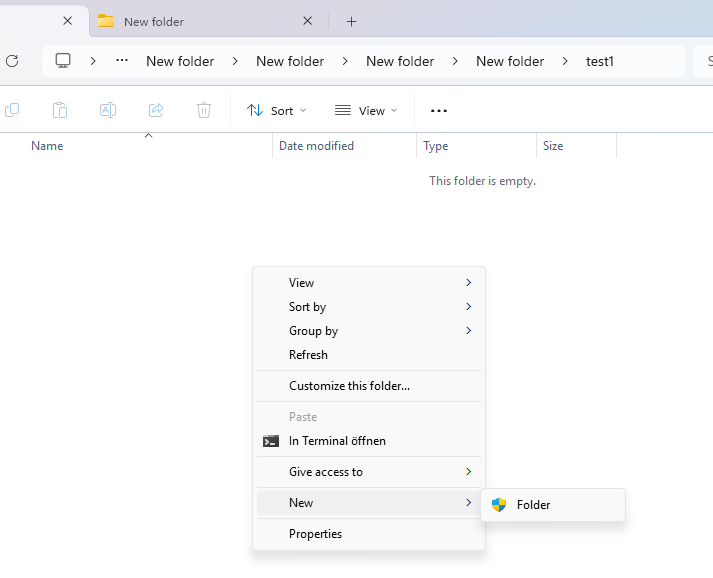Click the This PC monitor icon in breadcrumb

click(63, 60)
